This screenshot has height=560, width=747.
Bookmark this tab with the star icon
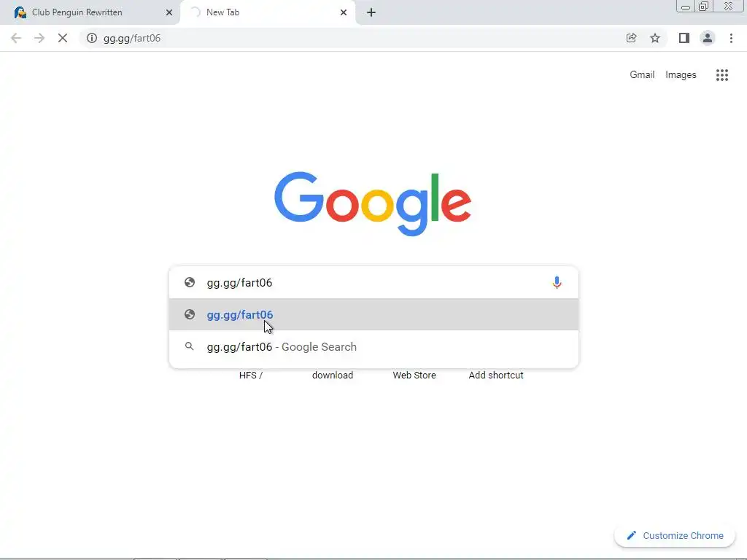click(x=655, y=38)
